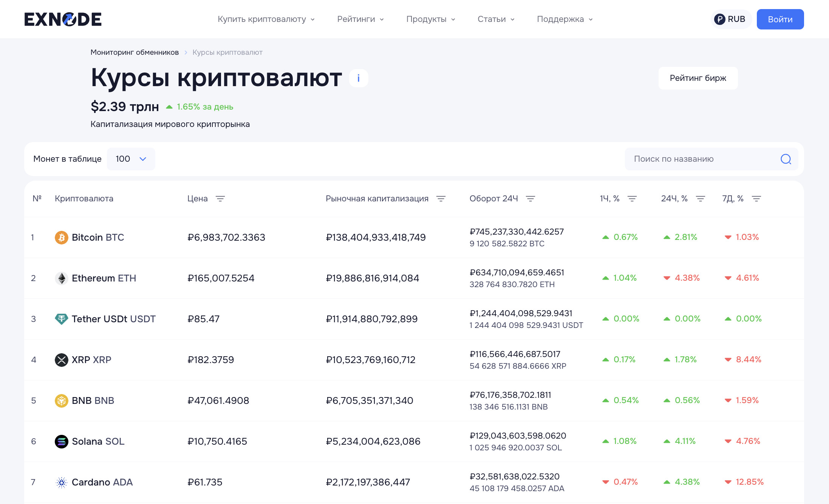Viewport: 829px width, 504px height.
Task: Open the coins-in-table 100 dropdown
Action: point(131,159)
